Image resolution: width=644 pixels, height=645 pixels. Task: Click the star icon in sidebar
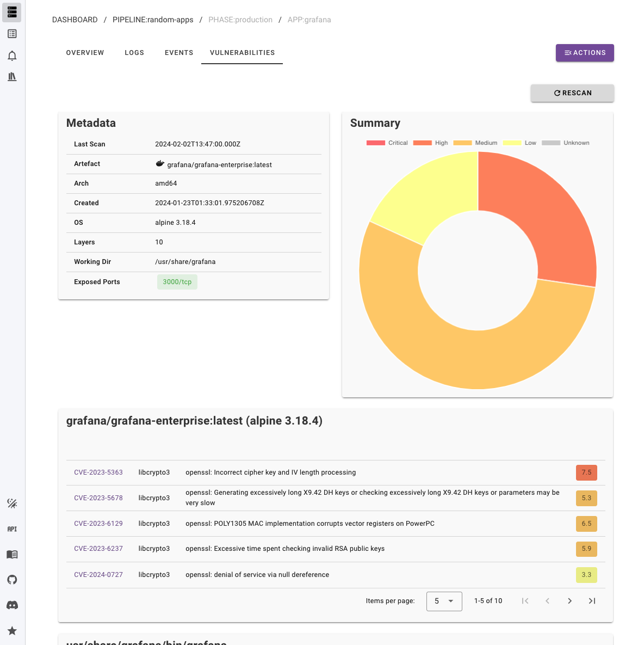[12, 631]
